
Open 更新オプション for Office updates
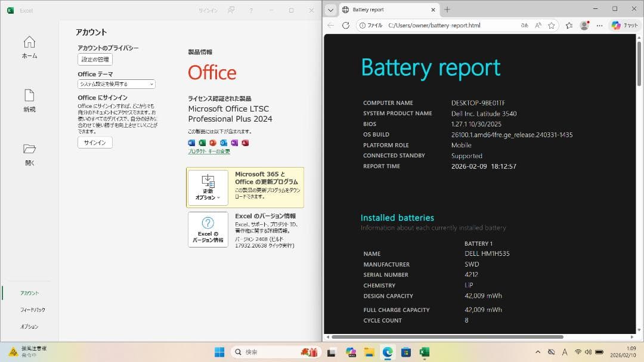[x=208, y=186]
